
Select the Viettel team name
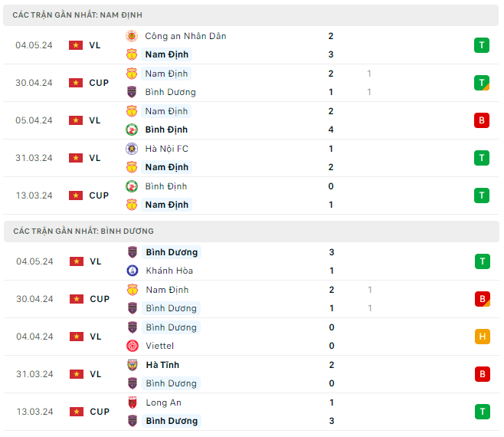pyautogui.click(x=159, y=346)
